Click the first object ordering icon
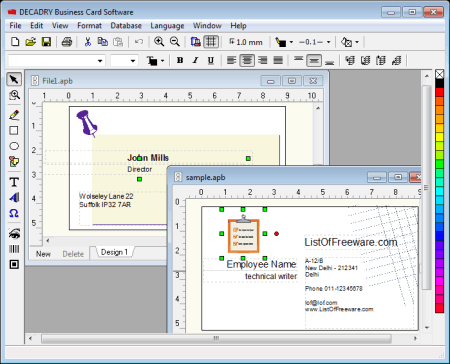Screen dimensions: 450x364 (x=350, y=61)
